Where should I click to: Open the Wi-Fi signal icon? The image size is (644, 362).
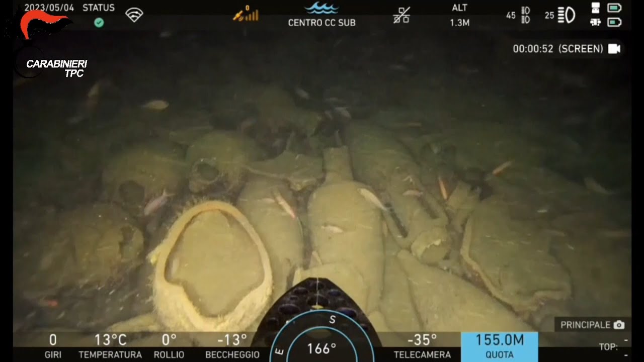pos(134,15)
